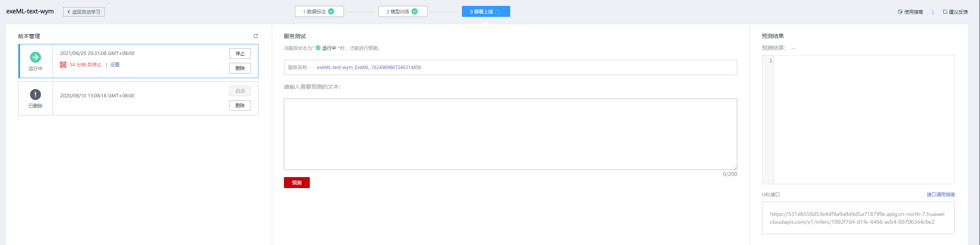Screen dimensions: 980x245
Task: Click the red timer clock icon
Action: coord(63,65)
